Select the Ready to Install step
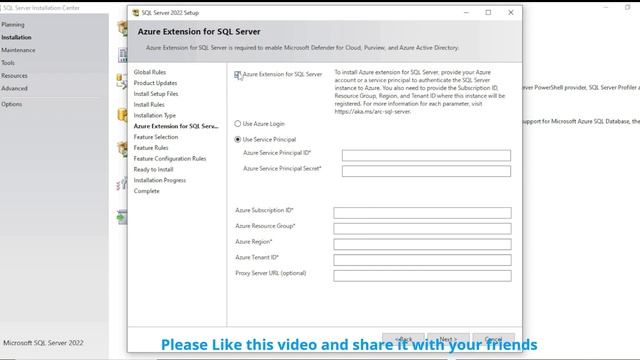Screen dimensions: 640x360 pyautogui.click(x=153, y=169)
